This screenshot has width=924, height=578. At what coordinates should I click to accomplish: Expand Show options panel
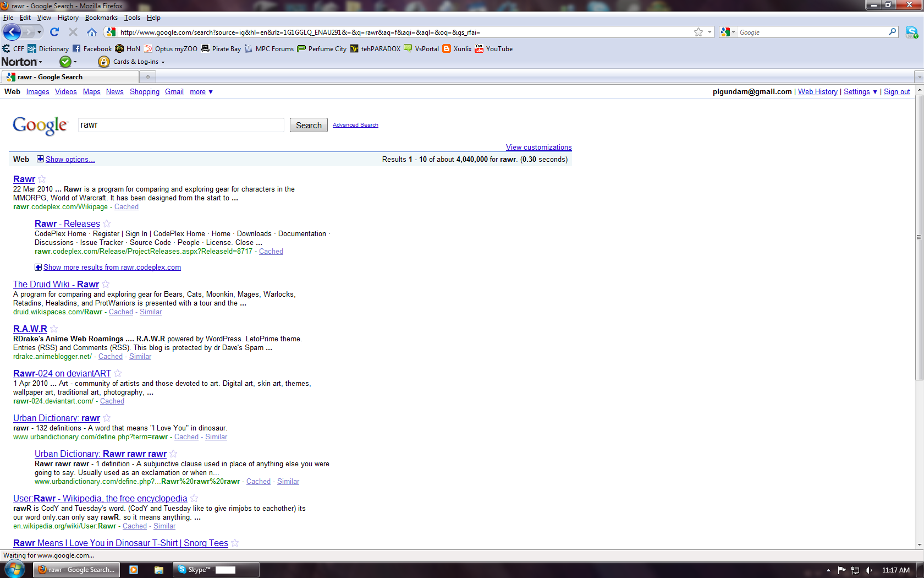click(66, 159)
